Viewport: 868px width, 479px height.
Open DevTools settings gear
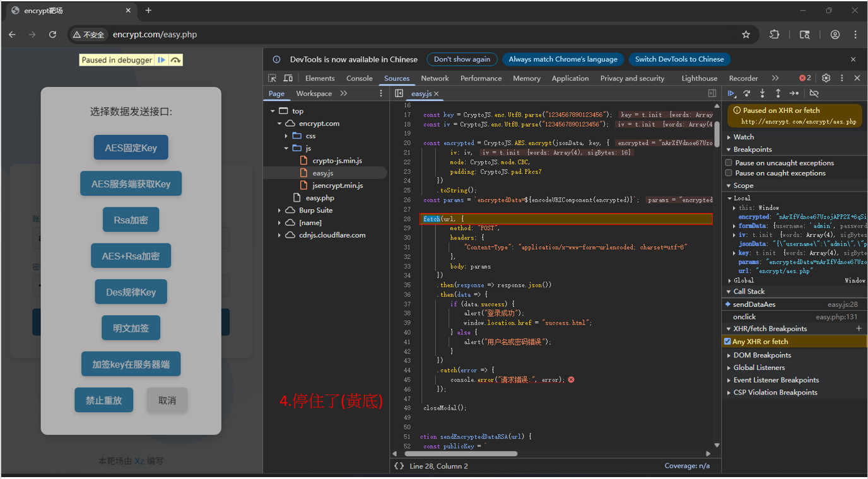coord(826,78)
